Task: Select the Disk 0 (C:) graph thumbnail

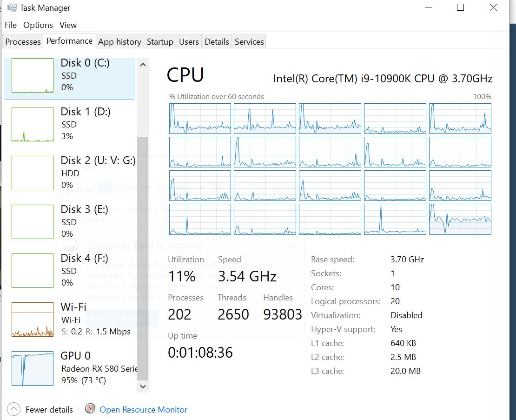Action: click(x=33, y=75)
